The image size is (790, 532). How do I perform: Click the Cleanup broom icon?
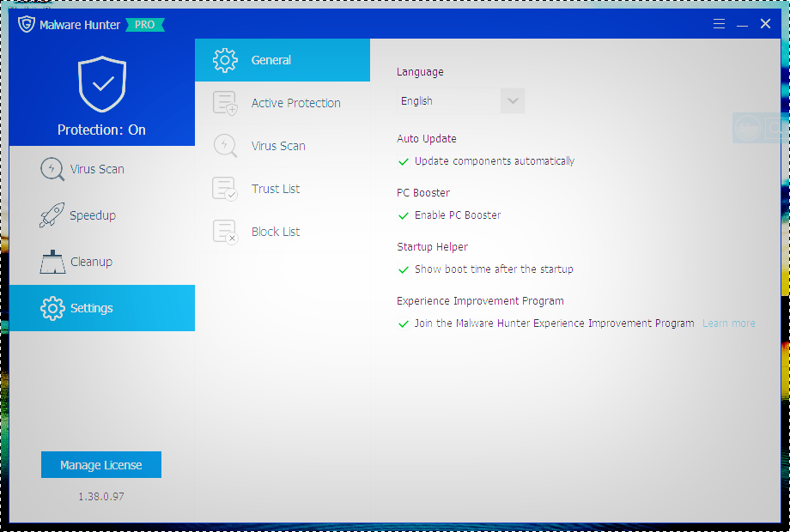[52, 262]
